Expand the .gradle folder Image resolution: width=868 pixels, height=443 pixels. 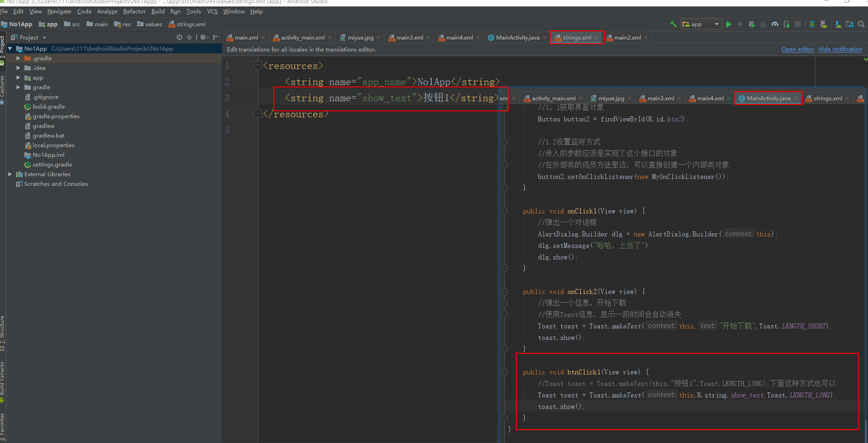tap(18, 58)
